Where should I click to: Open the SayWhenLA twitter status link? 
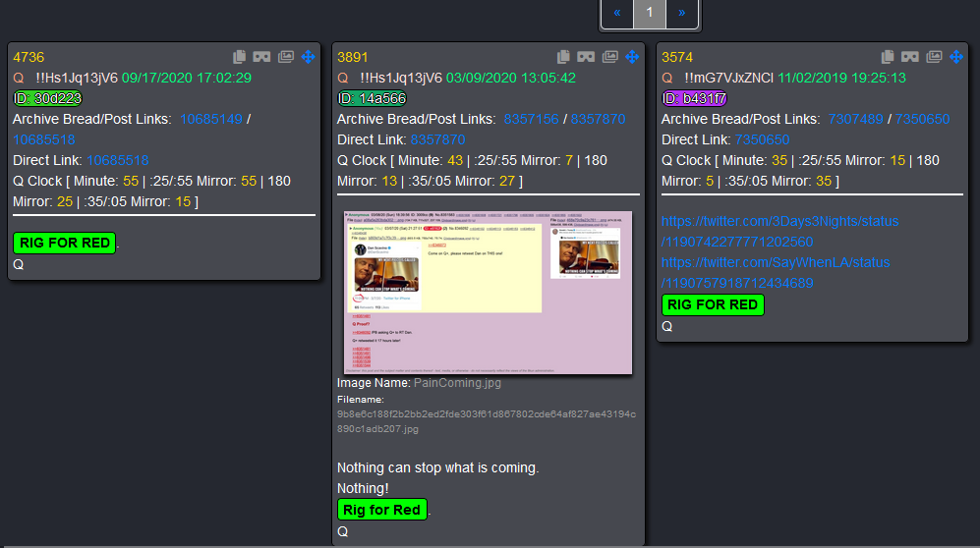click(776, 273)
